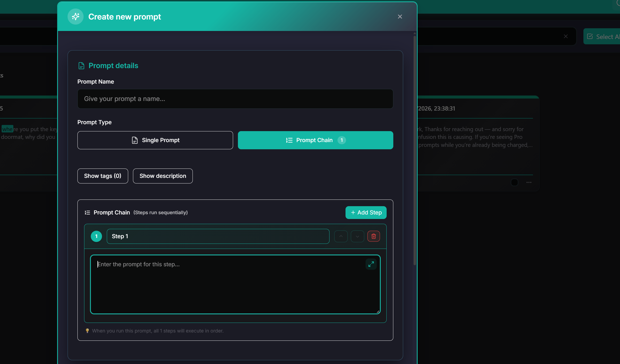The image size is (620, 364).
Task: Move Step 1 down using the down chevron
Action: click(357, 236)
